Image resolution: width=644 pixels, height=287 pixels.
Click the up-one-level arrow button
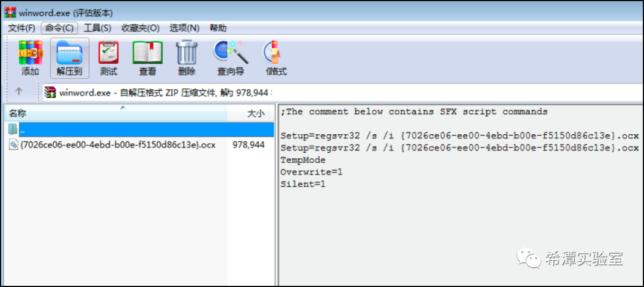pyautogui.click(x=19, y=92)
